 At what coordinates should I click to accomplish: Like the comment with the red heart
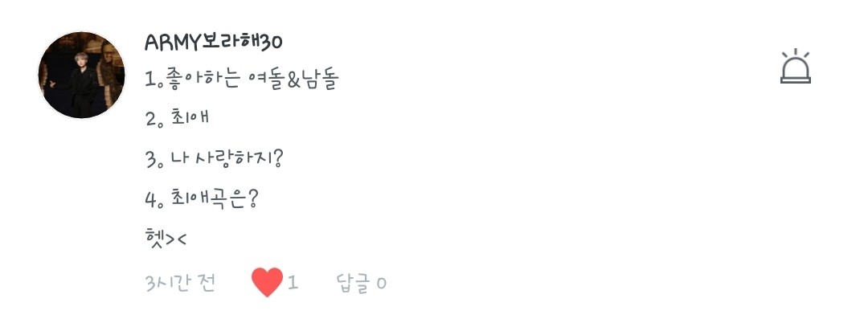pos(267,283)
